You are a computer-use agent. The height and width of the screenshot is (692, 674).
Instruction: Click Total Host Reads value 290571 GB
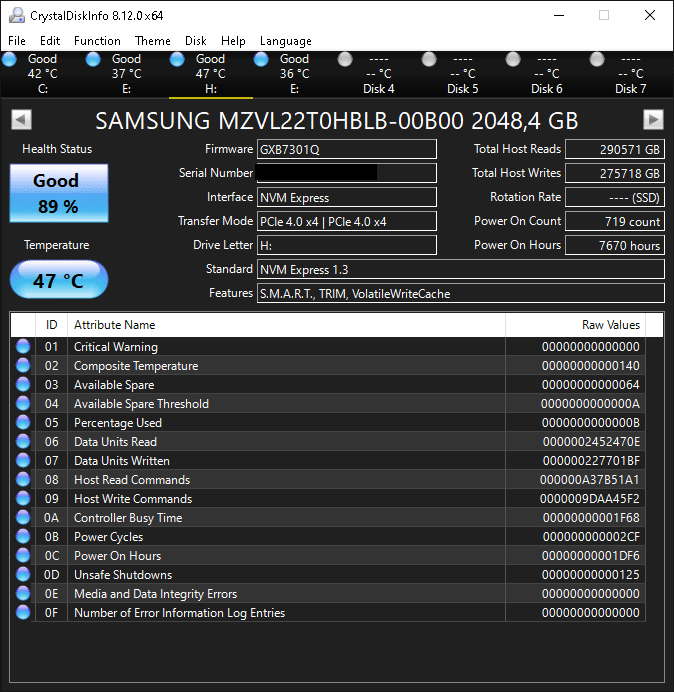pos(615,149)
